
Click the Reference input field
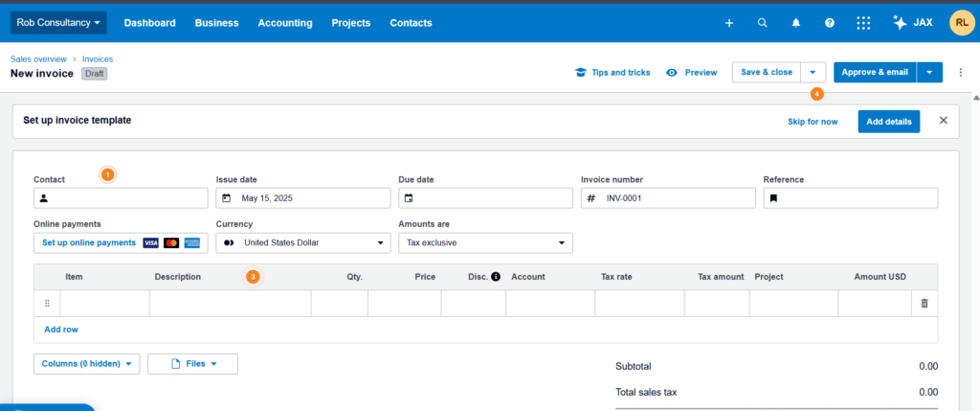tap(851, 198)
